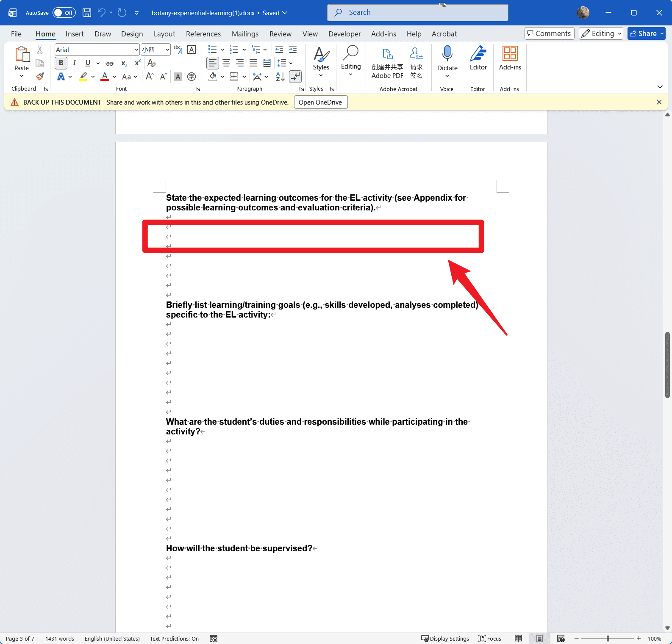This screenshot has height=644, width=672.
Task: Request signatures via Adobe Acrobat
Action: click(417, 63)
